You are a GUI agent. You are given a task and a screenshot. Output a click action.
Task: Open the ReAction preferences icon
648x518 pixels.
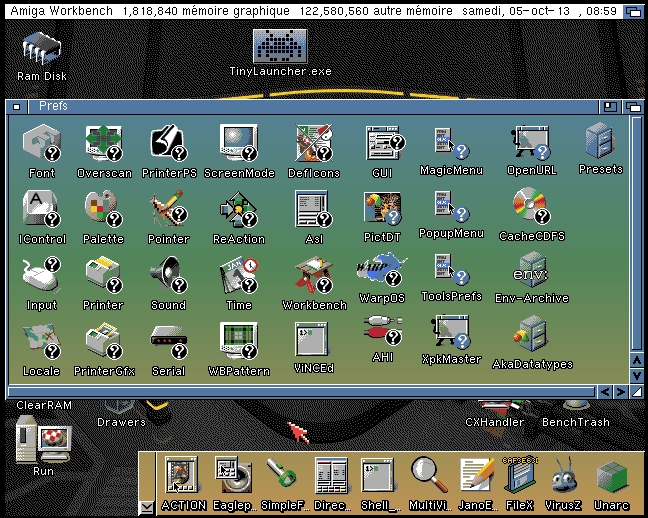(x=239, y=208)
